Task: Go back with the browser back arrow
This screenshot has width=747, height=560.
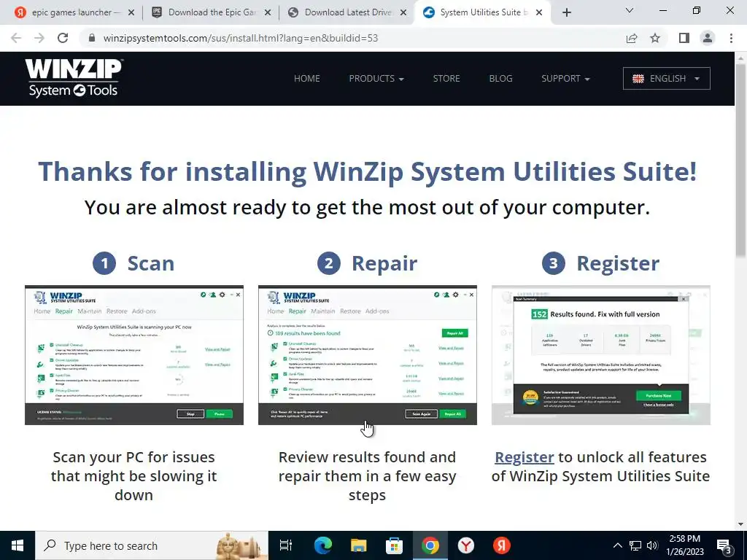Action: 16,38
